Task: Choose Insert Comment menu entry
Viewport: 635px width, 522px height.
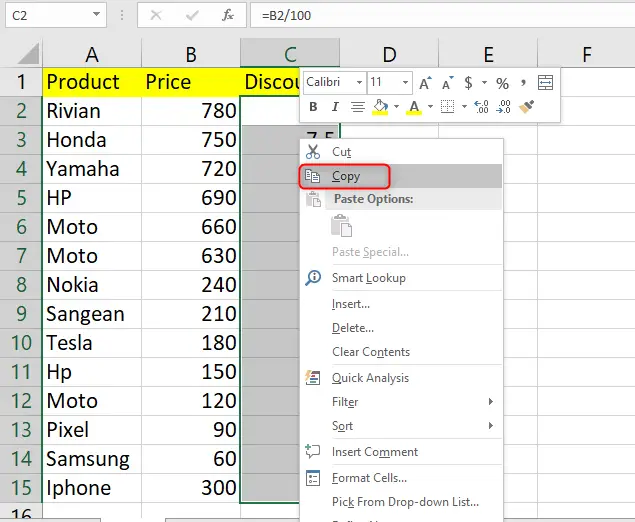Action: [402, 452]
